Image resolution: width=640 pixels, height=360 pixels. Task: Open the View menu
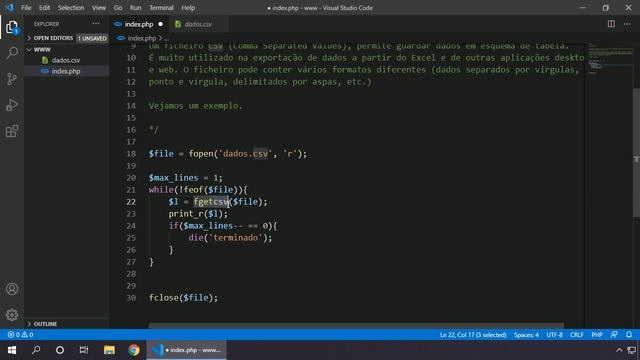coord(99,8)
